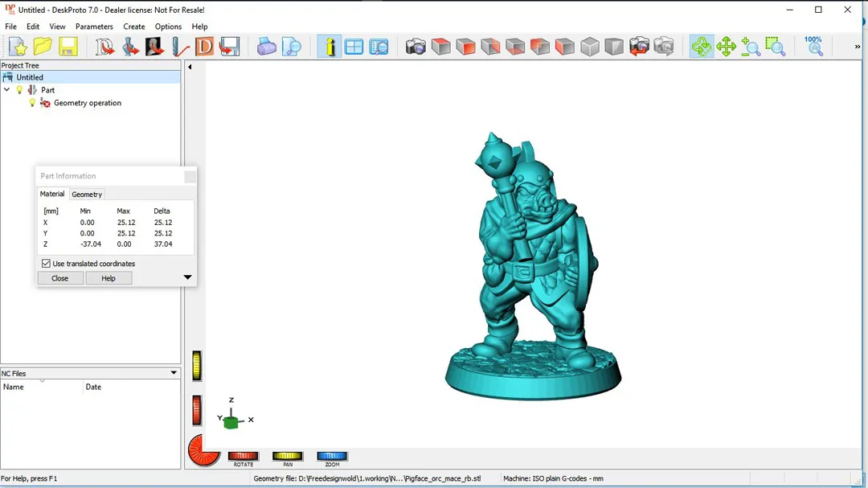868x488 pixels.
Task: Toggle the Part visibility light bulb
Action: [20, 90]
